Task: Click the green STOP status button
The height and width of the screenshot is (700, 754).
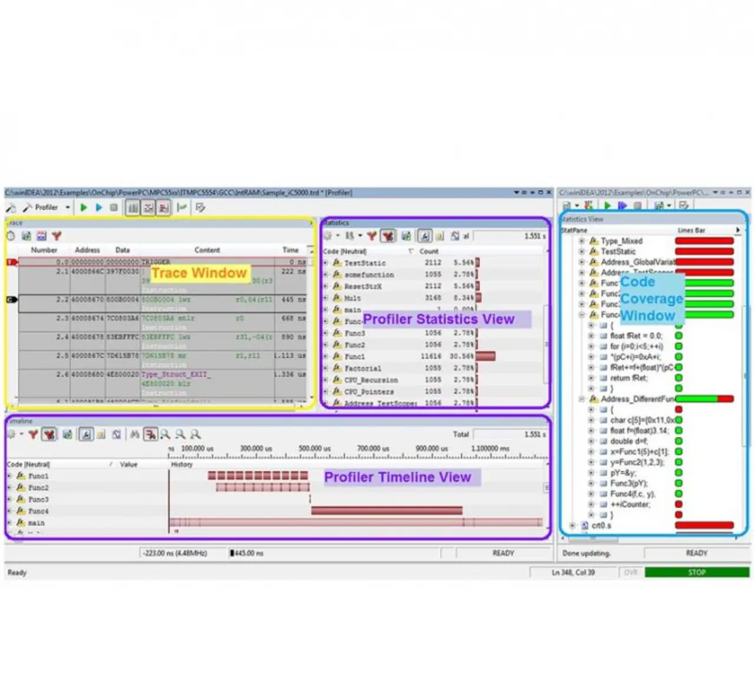Action: [697, 572]
